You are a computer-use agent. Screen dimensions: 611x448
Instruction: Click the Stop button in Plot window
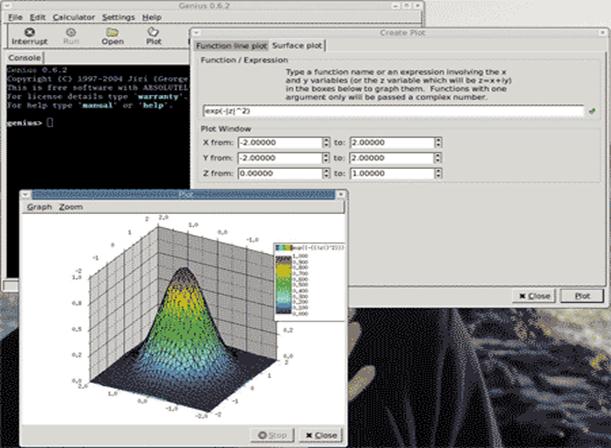(272, 435)
